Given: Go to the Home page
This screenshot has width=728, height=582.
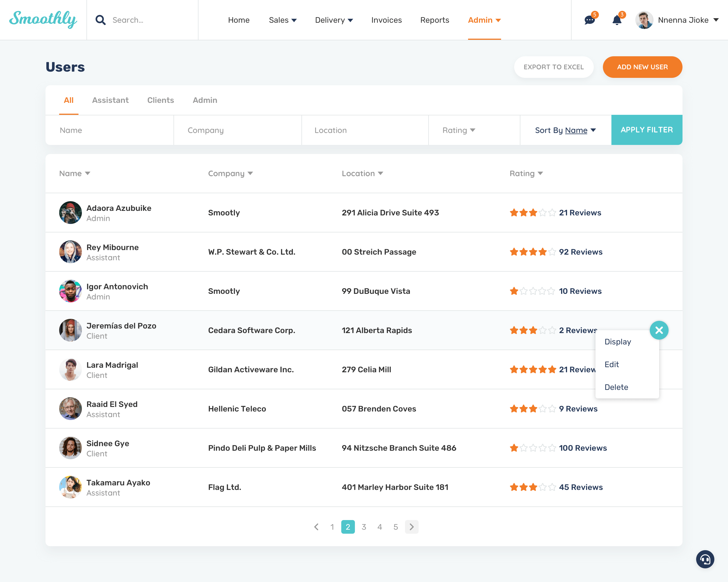Looking at the screenshot, I should point(239,20).
